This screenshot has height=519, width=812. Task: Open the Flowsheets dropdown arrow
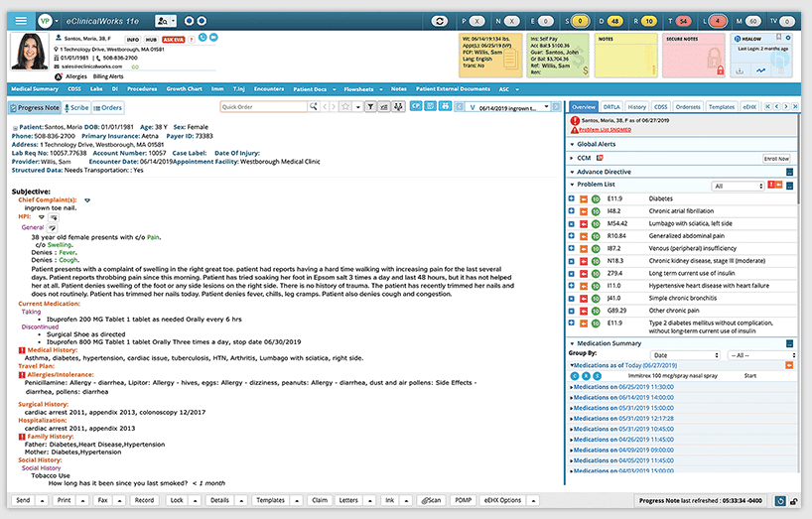(381, 89)
